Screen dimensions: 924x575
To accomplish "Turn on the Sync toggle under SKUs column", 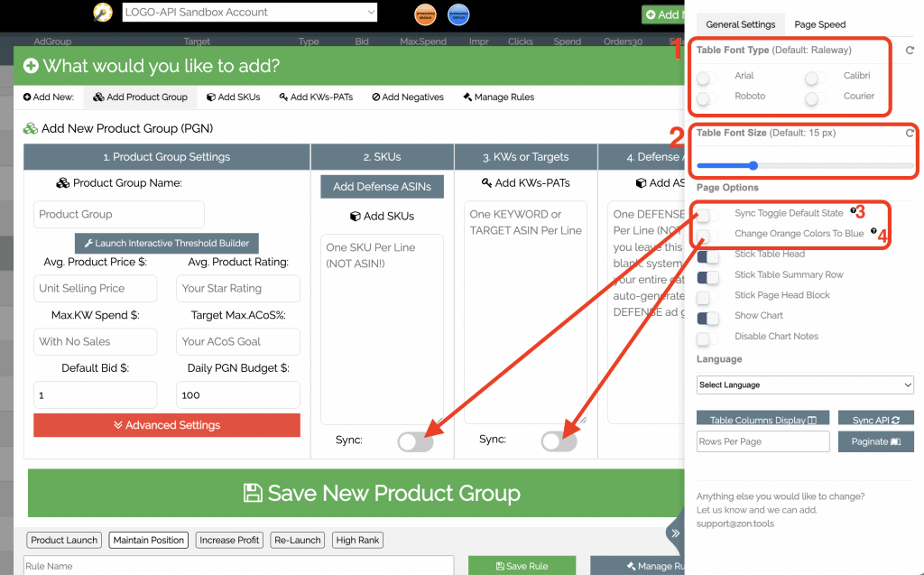I will (x=418, y=441).
